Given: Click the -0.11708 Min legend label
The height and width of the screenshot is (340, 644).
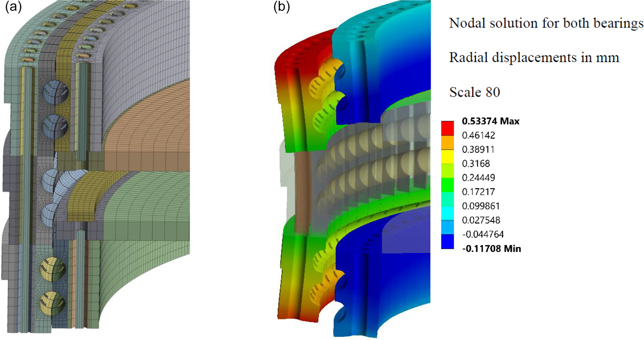Looking at the screenshot, I should coord(491,249).
